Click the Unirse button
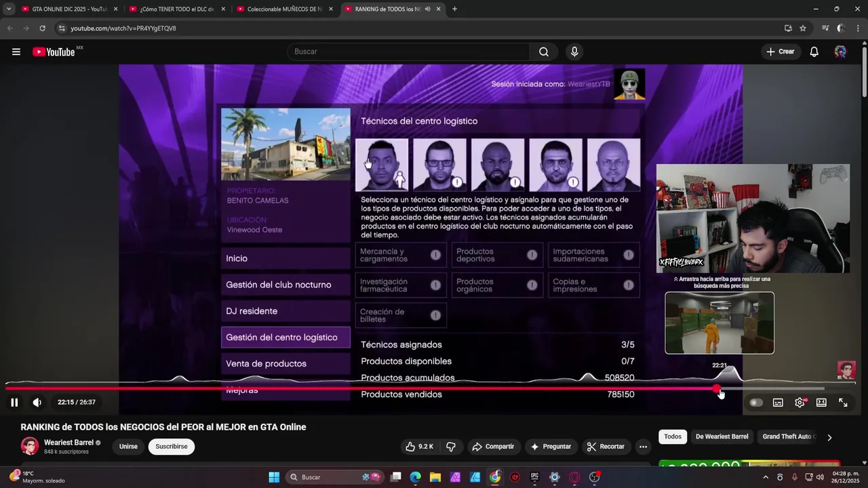The height and width of the screenshot is (488, 868). [128, 447]
